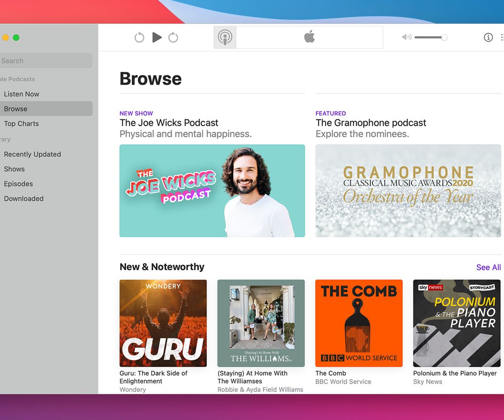Open Polonium & the Piano Player artwork
Viewport: 504px width, 420px height.
pyautogui.click(x=457, y=323)
